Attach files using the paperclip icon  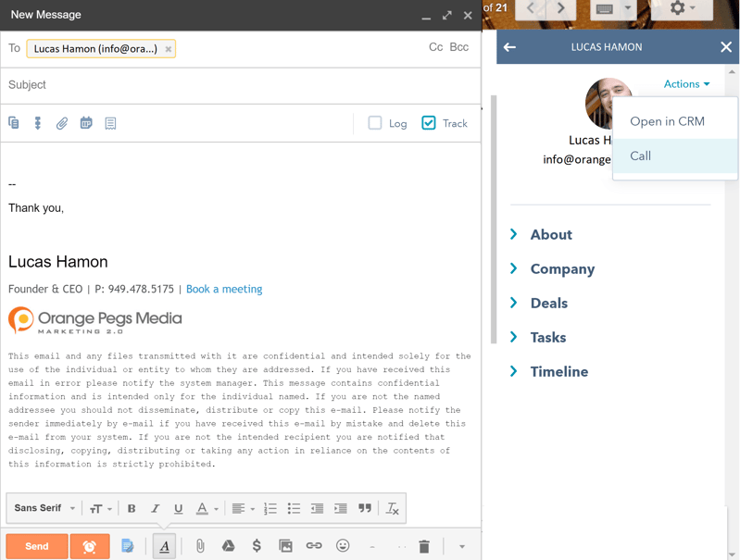(199, 546)
